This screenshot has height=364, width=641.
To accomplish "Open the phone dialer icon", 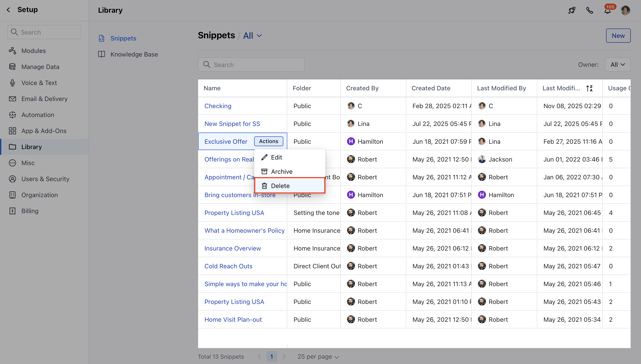I will (590, 10).
